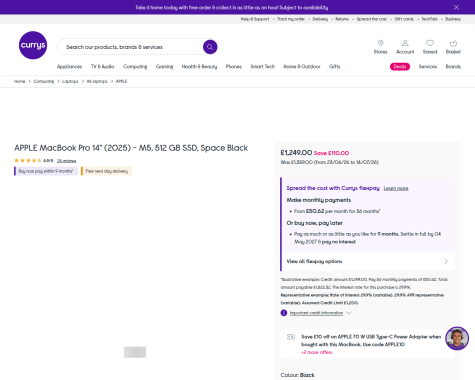Click the power adapter offer icon
Viewport: 475px width, 380px height.
pyautogui.click(x=291, y=337)
